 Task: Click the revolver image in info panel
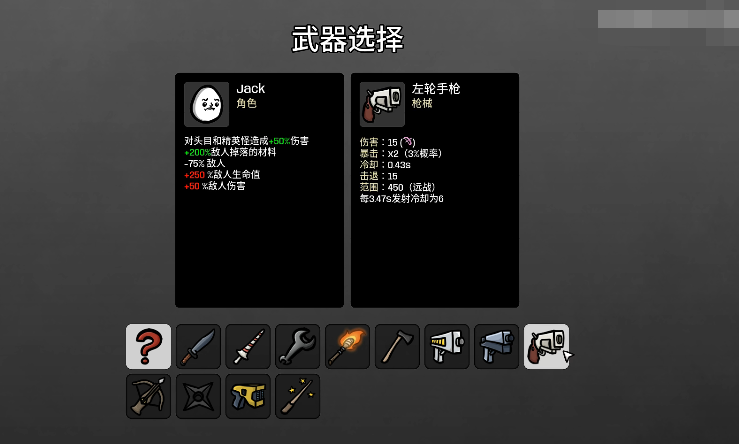point(382,104)
